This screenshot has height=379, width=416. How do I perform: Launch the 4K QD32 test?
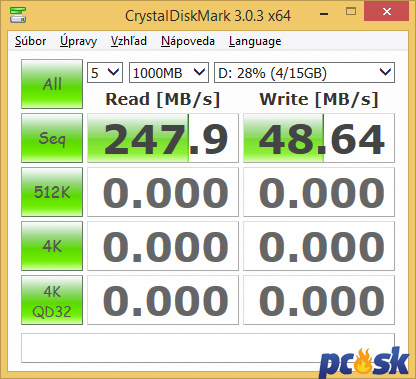click(52, 300)
